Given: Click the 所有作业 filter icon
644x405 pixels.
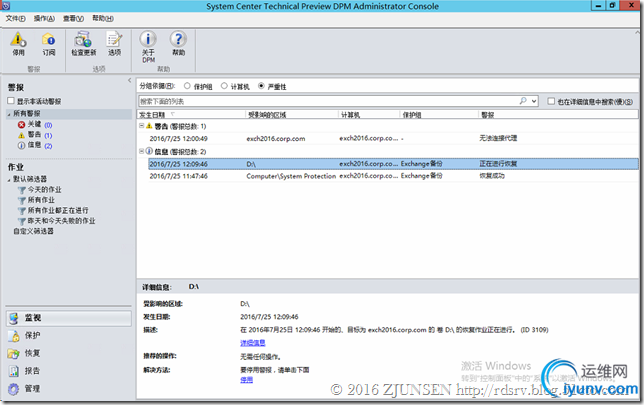Looking at the screenshot, I should [22, 200].
